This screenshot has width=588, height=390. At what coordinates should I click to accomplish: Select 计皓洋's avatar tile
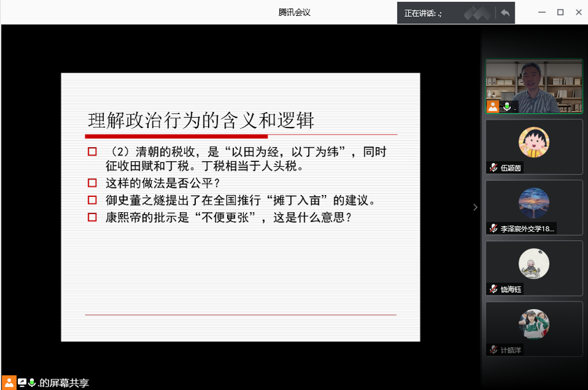tap(534, 324)
